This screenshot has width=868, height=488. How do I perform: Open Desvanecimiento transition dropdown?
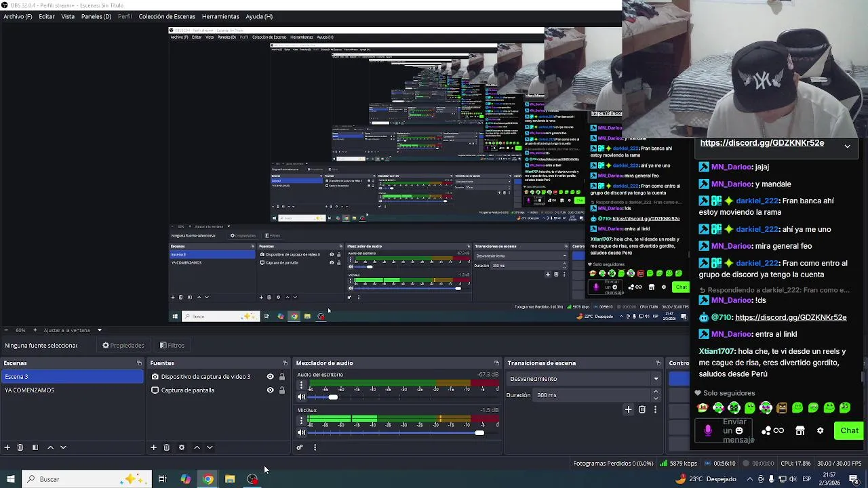(584, 379)
